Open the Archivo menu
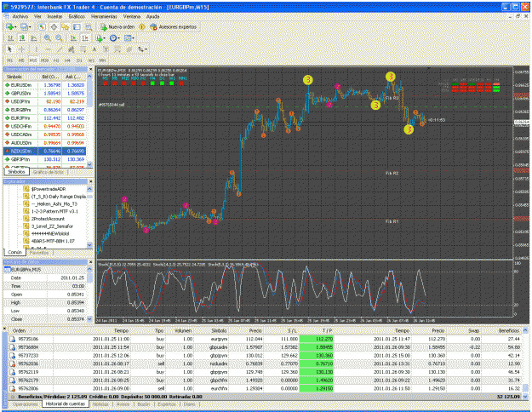Viewport: 532px width, 412px height. coord(20,16)
